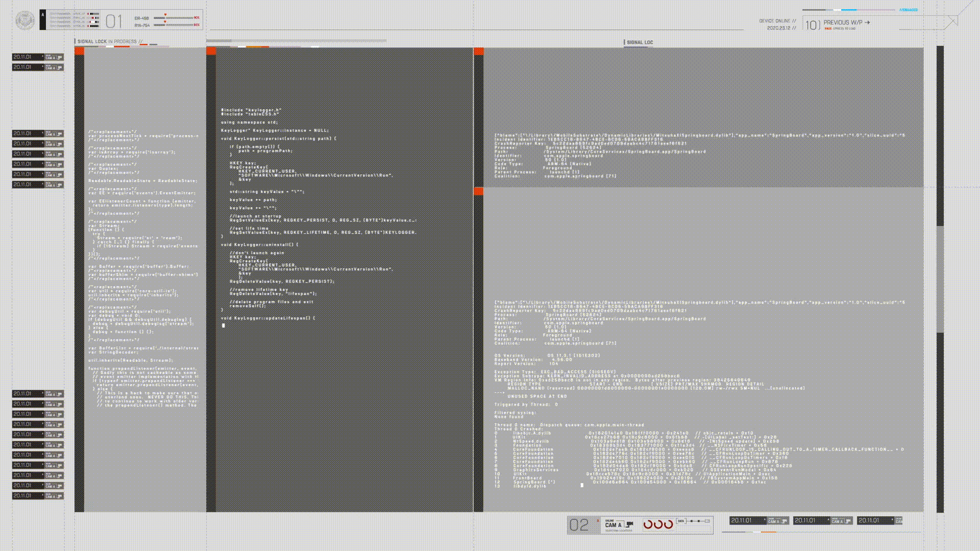Click the folder icon on DATA line

click(707, 521)
